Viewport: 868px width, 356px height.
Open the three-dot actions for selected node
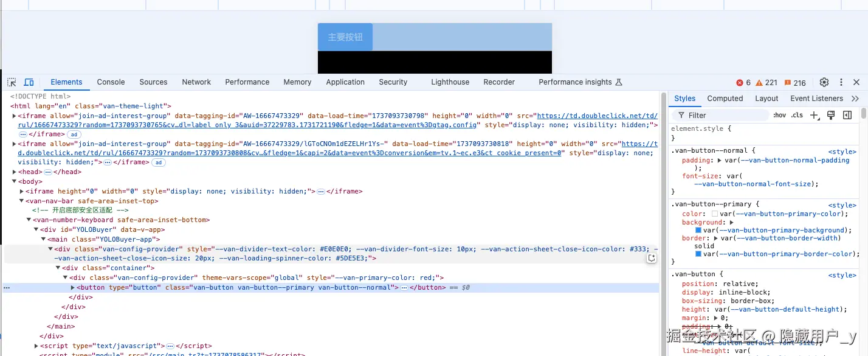pos(7,288)
